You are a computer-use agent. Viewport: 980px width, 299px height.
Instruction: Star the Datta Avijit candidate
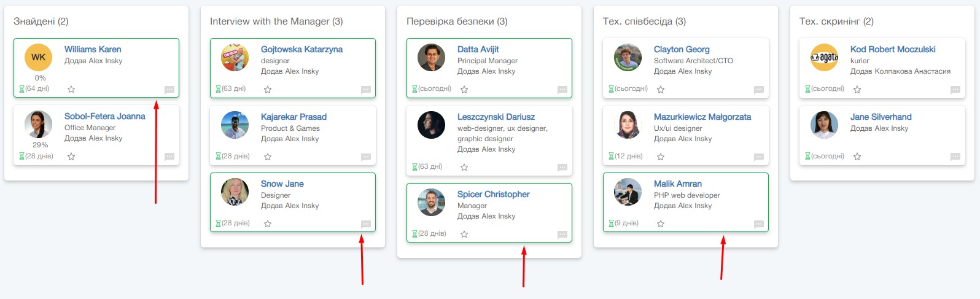pos(464,90)
